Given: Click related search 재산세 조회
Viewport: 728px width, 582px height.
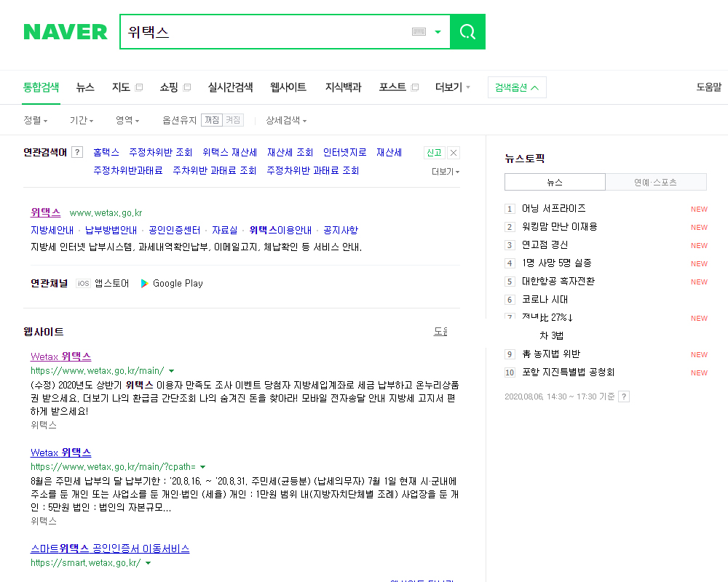Looking at the screenshot, I should coord(290,152).
